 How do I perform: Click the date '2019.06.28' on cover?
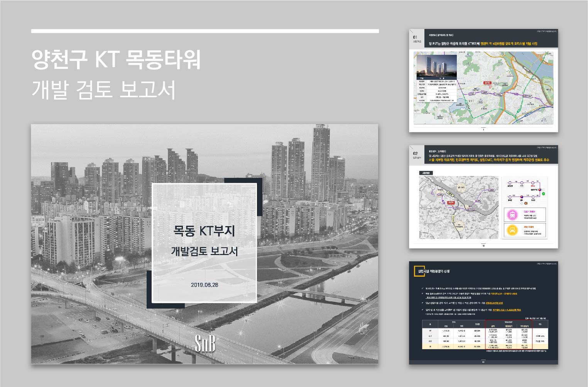[x=204, y=285]
